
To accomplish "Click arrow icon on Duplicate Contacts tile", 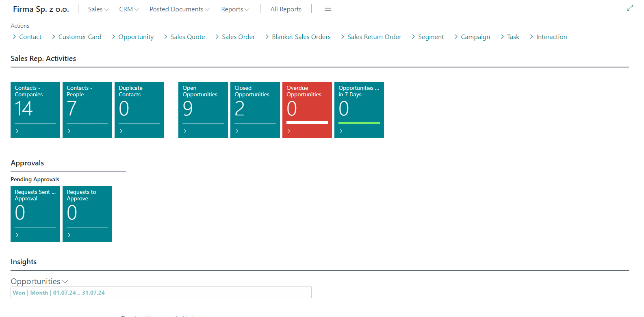I will [x=121, y=131].
